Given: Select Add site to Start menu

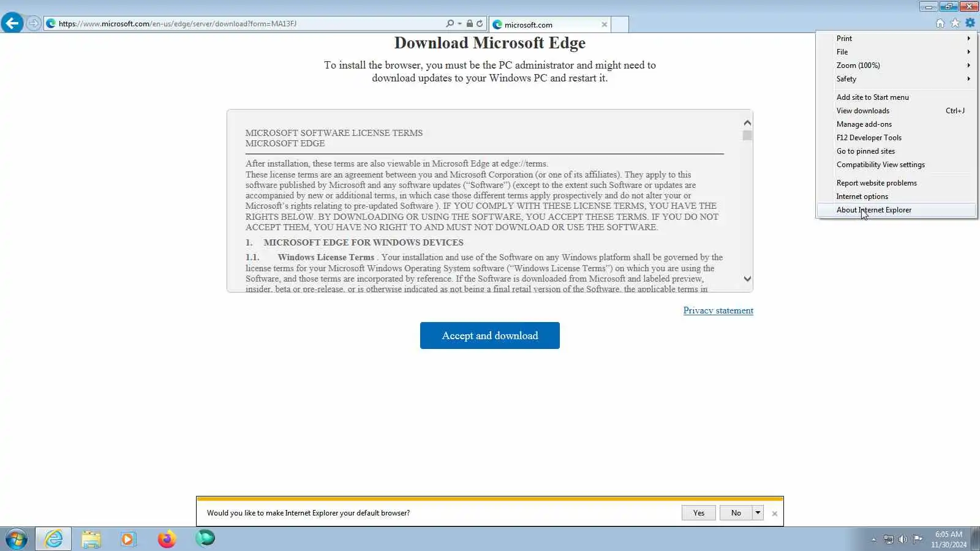Looking at the screenshot, I should [x=897, y=97].
